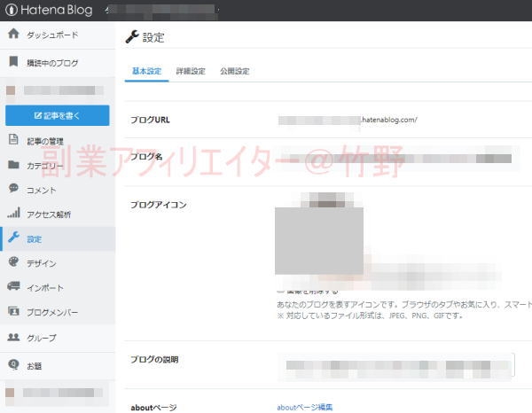Screen dimensions: 532x413
Task: Click the ブログ名 input field
Action: coord(395,160)
